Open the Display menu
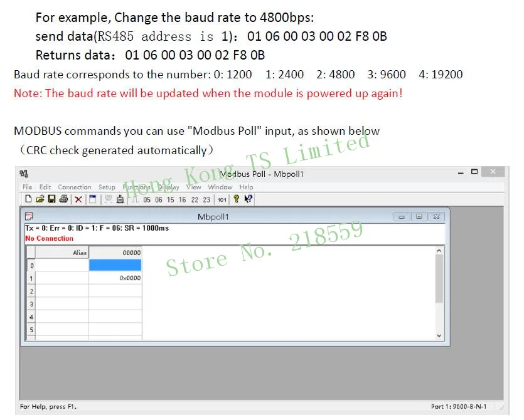The width and height of the screenshot is (524, 420). 169,187
